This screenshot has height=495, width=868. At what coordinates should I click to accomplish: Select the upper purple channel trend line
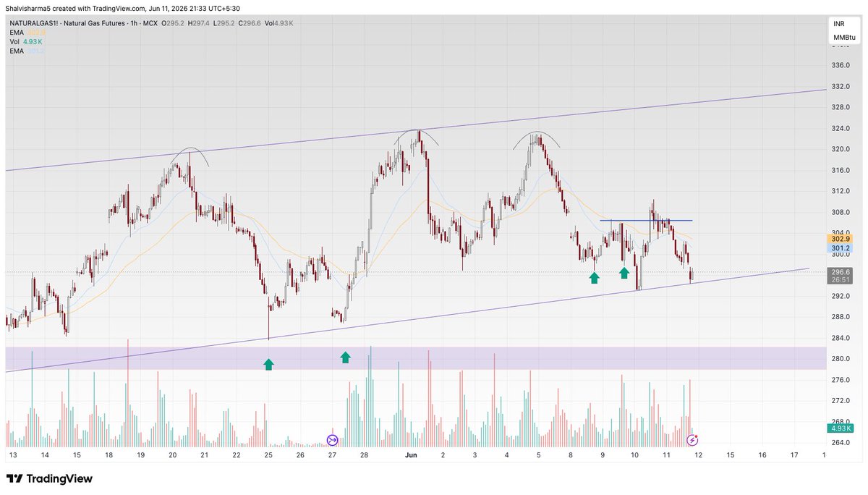click(415, 130)
